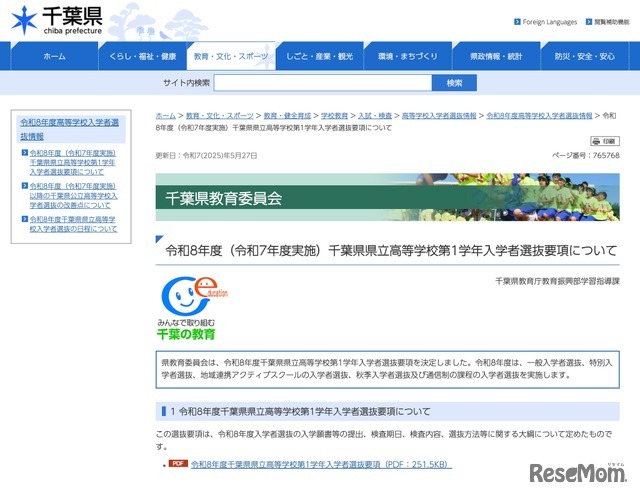This screenshot has height=496, width=640.
Task: Click the 閲覧補助機能 arrow icon
Action: click(589, 22)
